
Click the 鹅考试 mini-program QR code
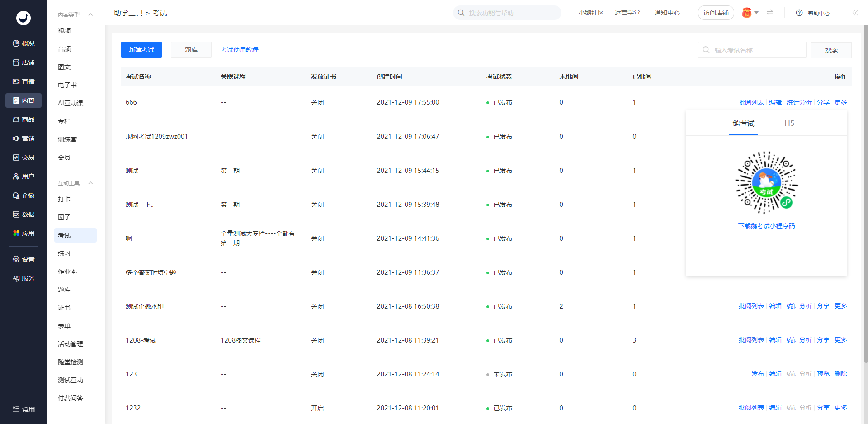coord(766,183)
